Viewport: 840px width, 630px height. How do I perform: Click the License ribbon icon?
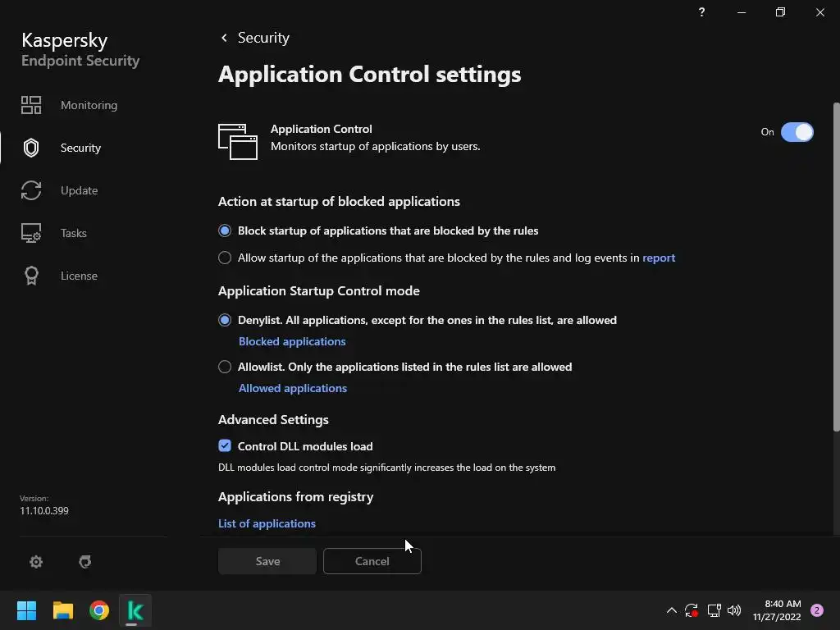point(31,276)
